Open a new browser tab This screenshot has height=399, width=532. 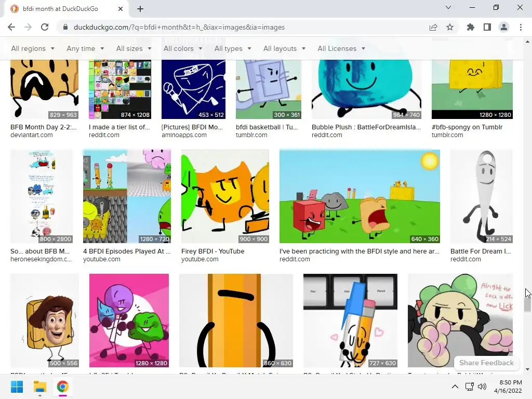tap(140, 9)
